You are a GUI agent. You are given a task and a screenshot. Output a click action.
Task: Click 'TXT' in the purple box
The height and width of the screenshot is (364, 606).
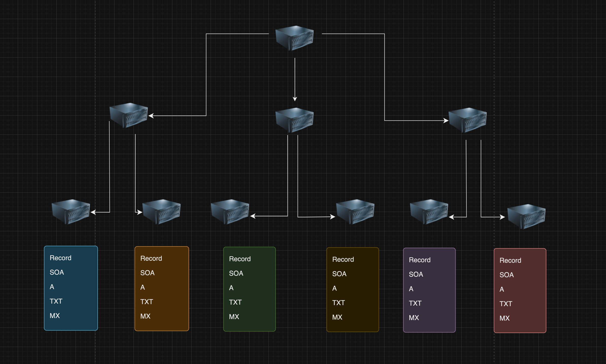tap(415, 303)
